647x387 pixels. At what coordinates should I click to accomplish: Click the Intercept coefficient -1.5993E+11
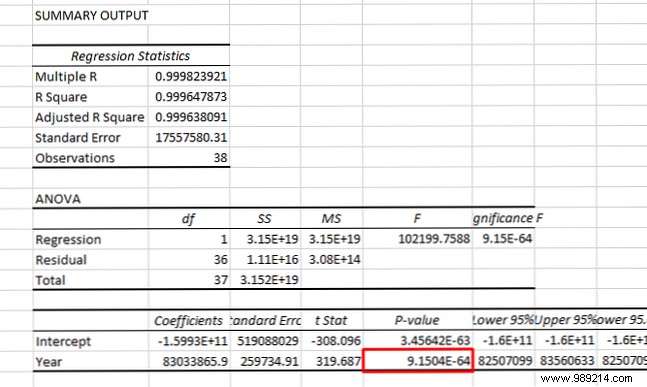tap(192, 341)
